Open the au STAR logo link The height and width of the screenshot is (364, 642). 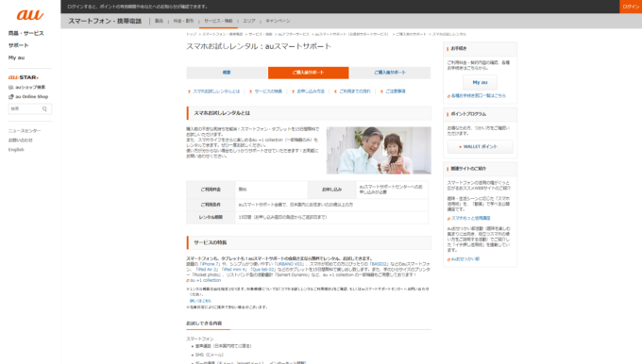tap(24, 77)
